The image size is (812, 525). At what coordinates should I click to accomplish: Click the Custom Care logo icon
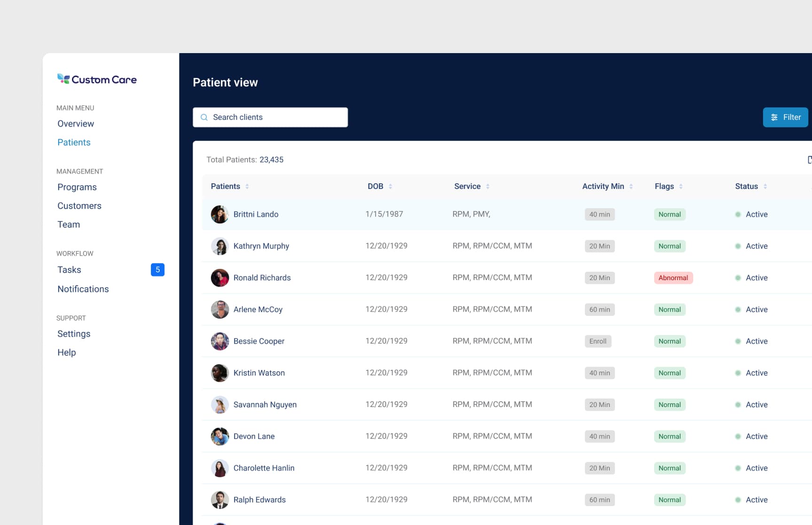pos(62,78)
